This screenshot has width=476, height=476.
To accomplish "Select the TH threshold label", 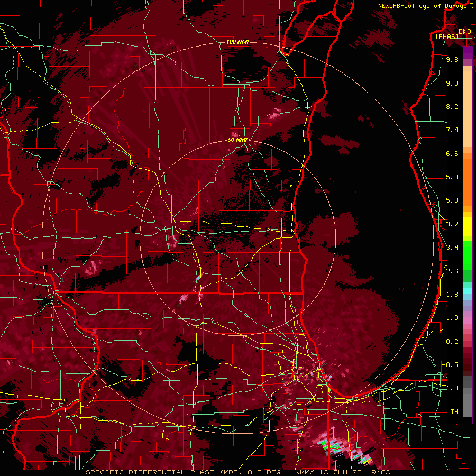I will [x=454, y=412].
